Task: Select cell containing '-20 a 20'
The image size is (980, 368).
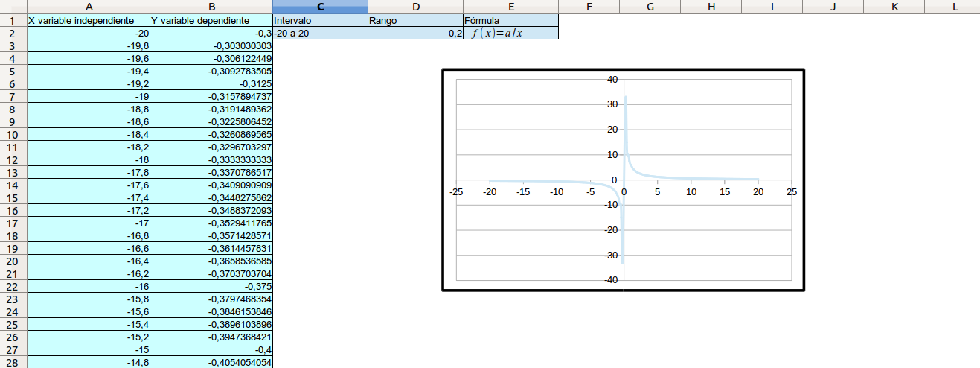Action: pos(321,33)
